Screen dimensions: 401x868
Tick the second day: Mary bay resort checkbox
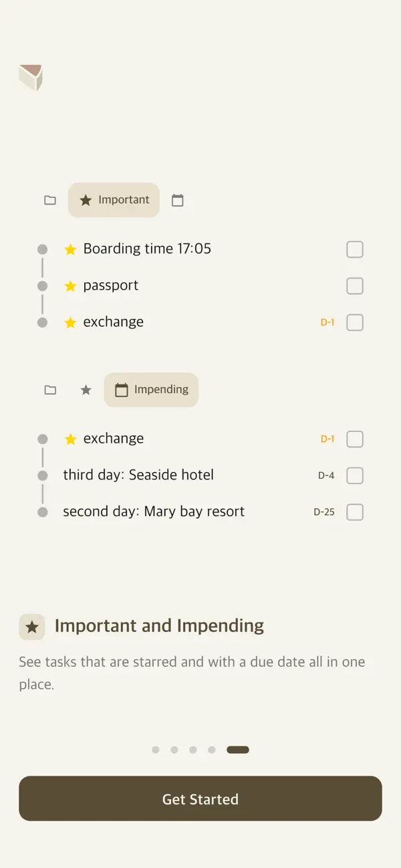(x=355, y=512)
